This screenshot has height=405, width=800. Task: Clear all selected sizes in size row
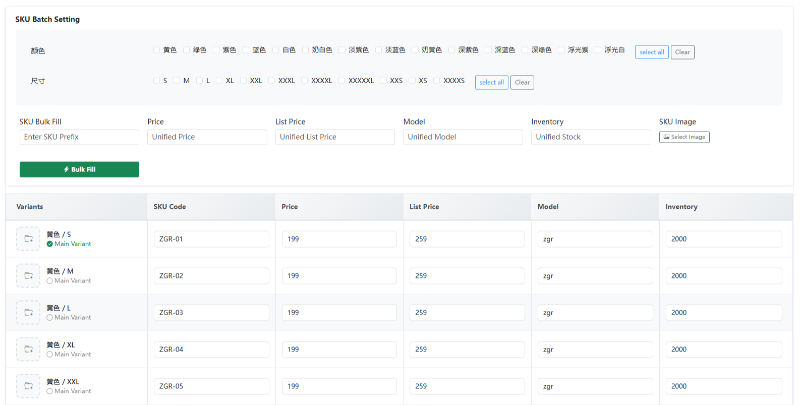(522, 82)
